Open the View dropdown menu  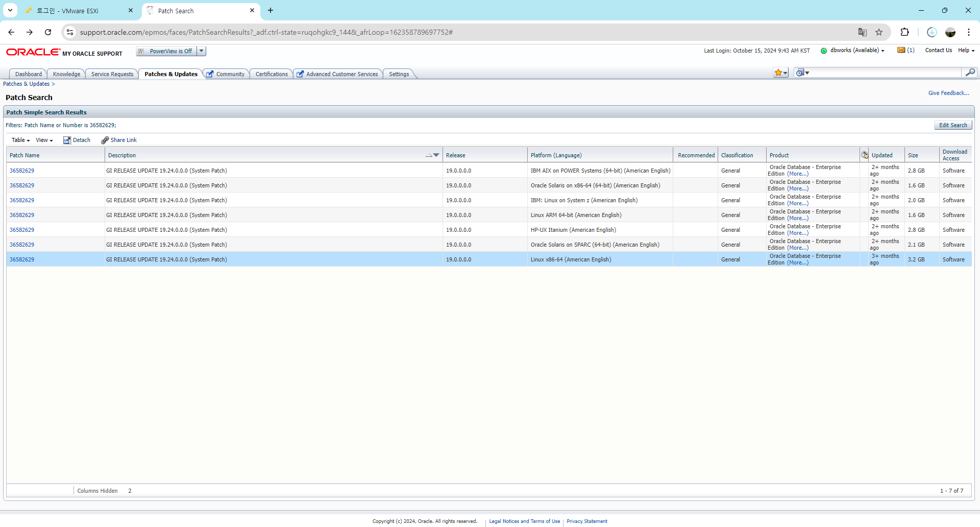[x=44, y=140]
